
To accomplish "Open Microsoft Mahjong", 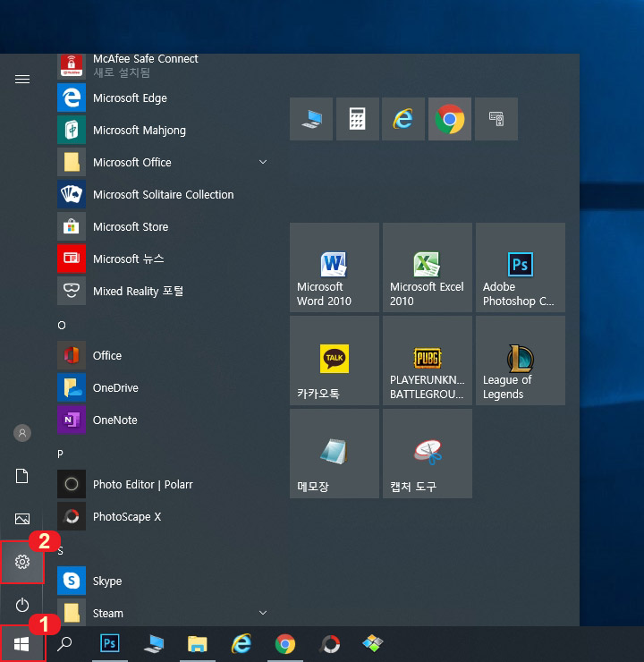I will tap(164, 130).
